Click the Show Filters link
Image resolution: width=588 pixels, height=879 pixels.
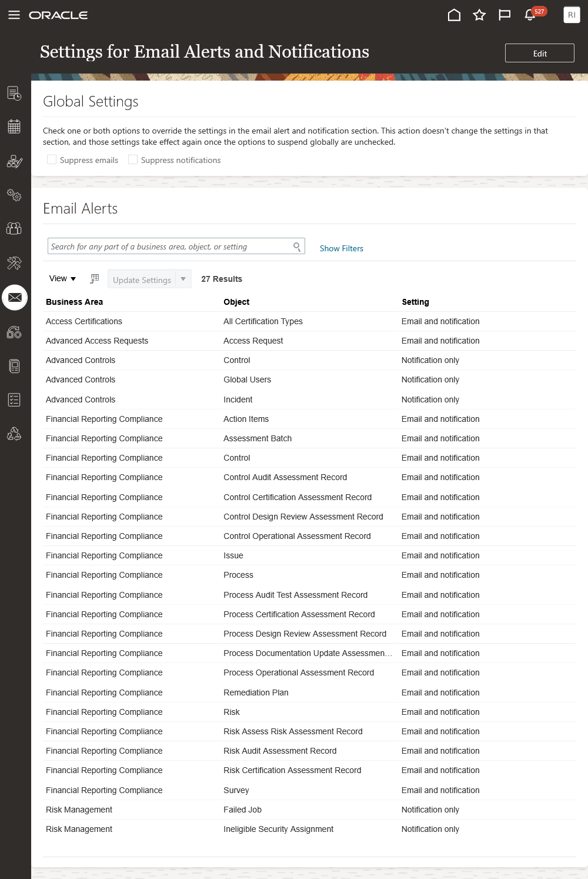click(x=341, y=248)
